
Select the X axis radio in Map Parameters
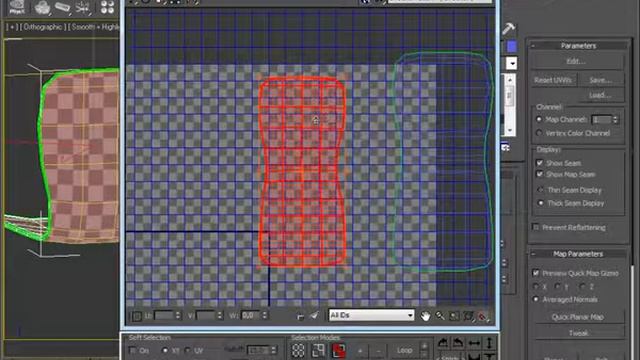(536, 287)
